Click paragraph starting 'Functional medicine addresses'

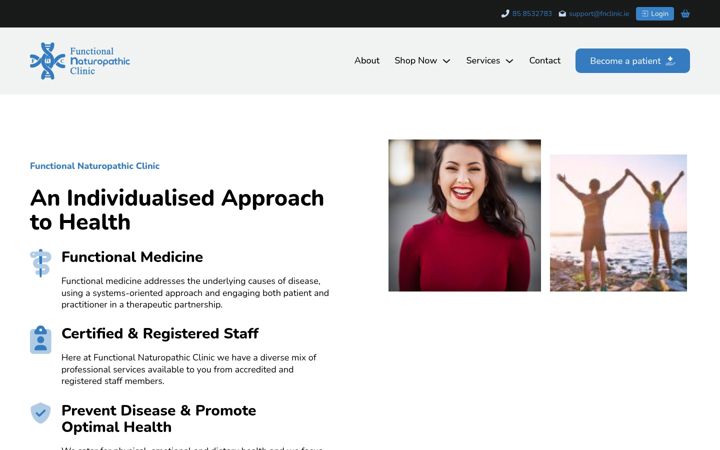tap(195, 292)
